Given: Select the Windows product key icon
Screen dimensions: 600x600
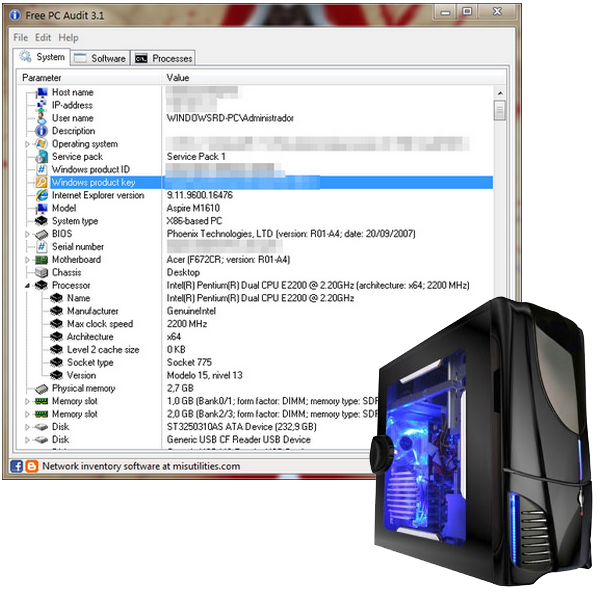Looking at the screenshot, I should (41, 183).
